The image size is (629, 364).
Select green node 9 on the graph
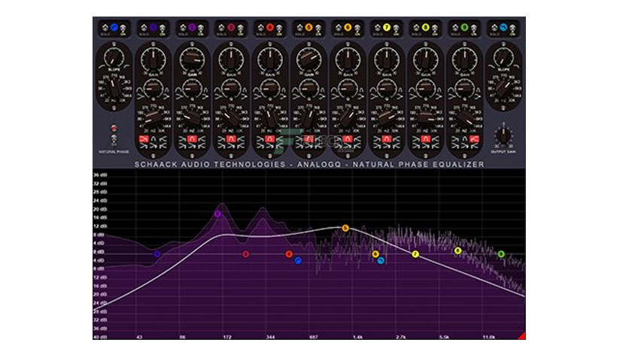[500, 253]
